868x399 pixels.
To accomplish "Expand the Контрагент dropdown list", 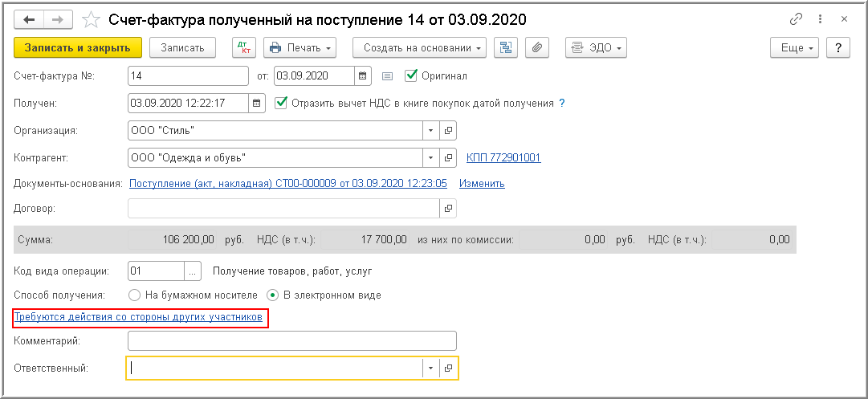I will click(x=430, y=157).
